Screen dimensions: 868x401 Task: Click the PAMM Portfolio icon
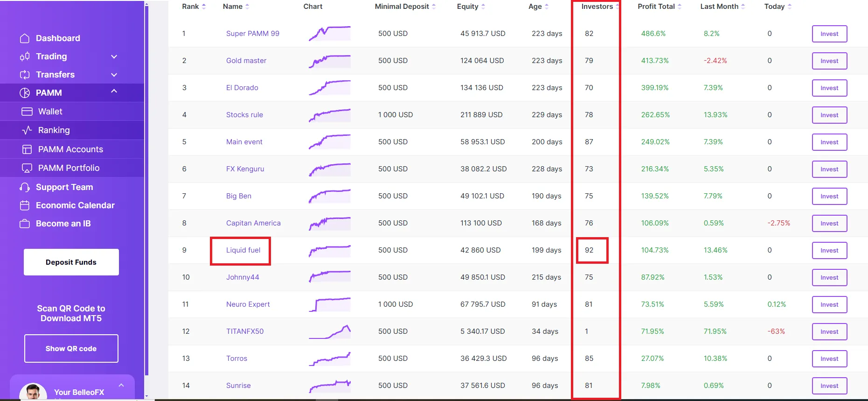[x=27, y=168]
